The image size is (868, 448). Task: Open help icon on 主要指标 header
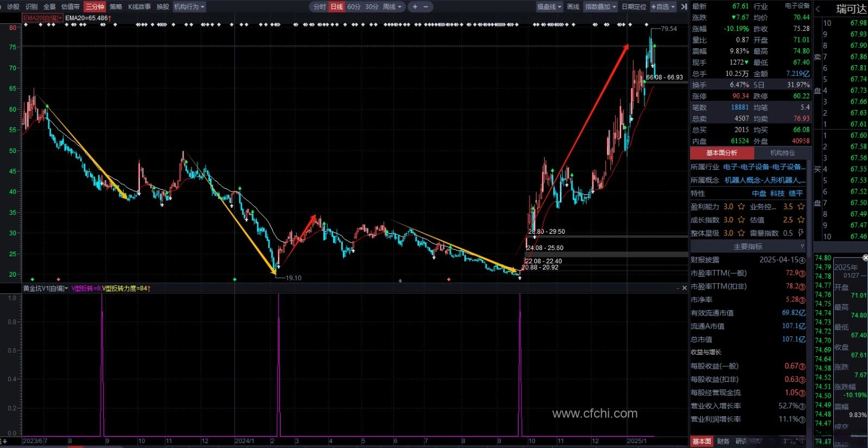click(x=802, y=247)
